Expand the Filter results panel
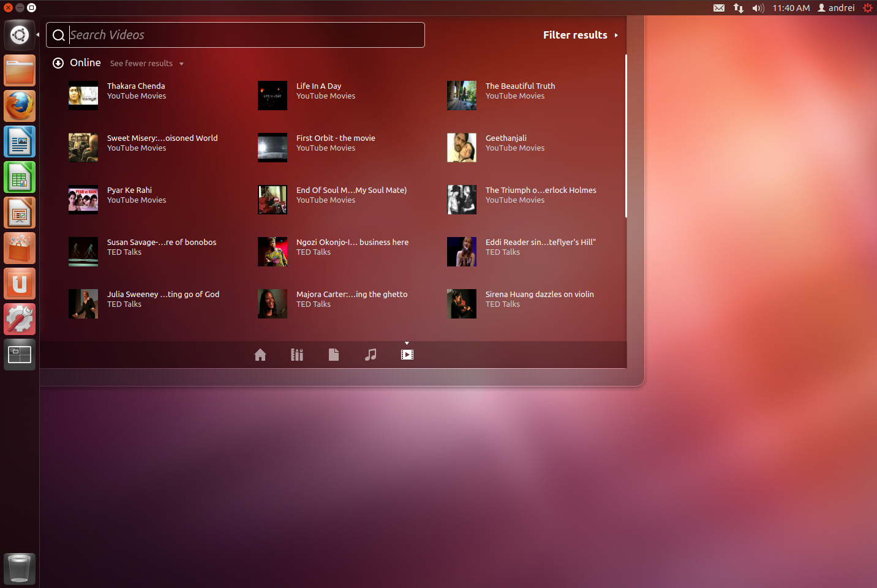 click(581, 35)
